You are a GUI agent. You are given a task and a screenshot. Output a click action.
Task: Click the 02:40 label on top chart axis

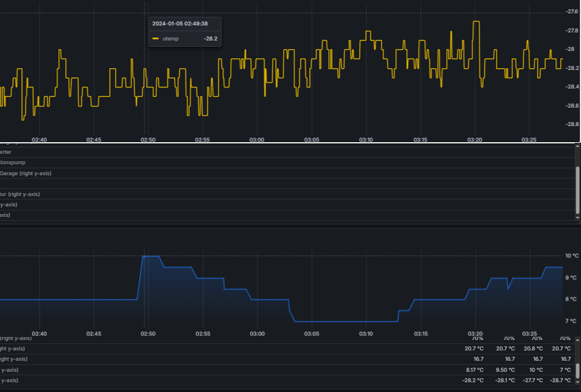(x=39, y=140)
